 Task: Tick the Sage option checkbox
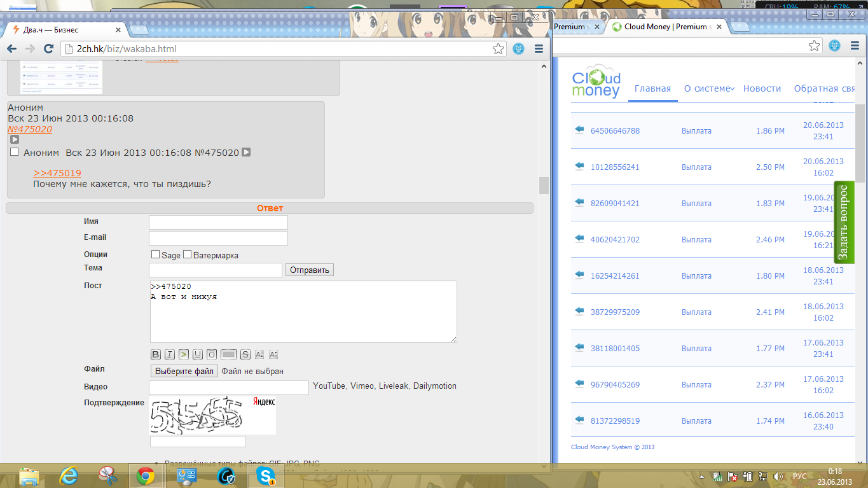coord(155,254)
